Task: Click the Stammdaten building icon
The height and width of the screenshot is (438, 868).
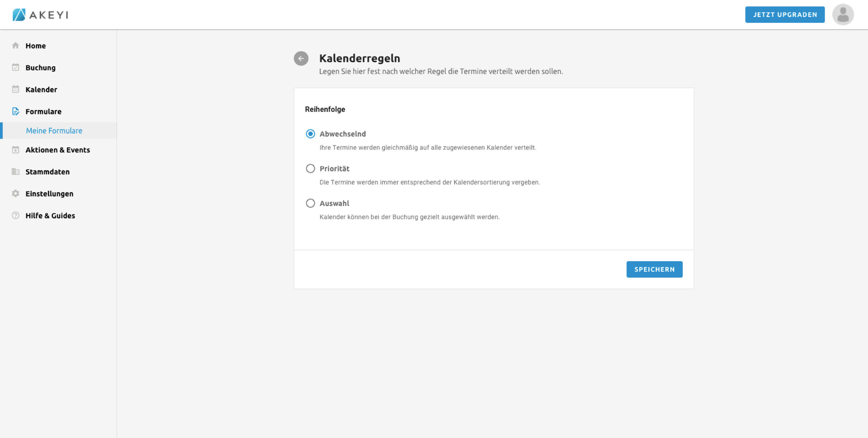Action: (x=16, y=171)
